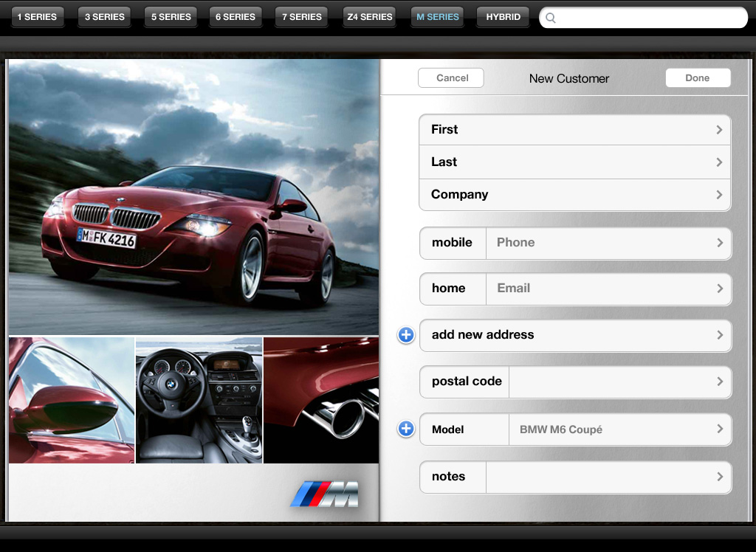The width and height of the screenshot is (756, 552).
Task: Select the M SERIES tab
Action: tap(437, 17)
